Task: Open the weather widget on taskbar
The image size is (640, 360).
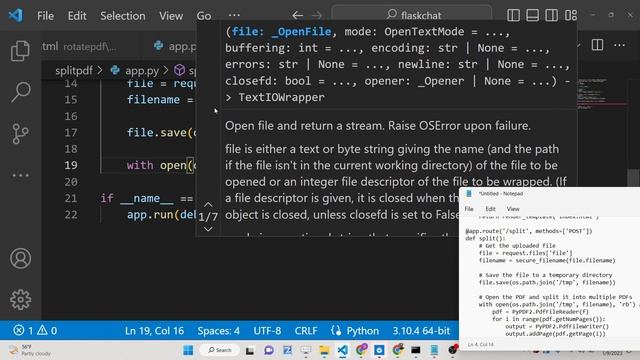Action: point(31,350)
